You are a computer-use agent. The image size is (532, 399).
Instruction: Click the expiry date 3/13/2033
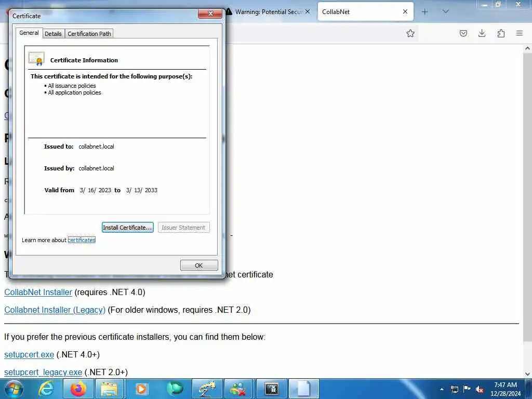(x=142, y=190)
